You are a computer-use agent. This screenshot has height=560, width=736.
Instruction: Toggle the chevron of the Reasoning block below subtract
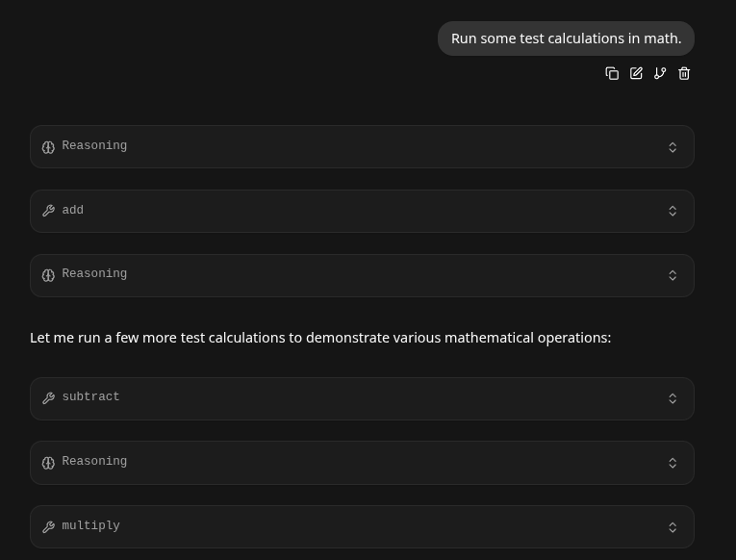[x=673, y=463]
